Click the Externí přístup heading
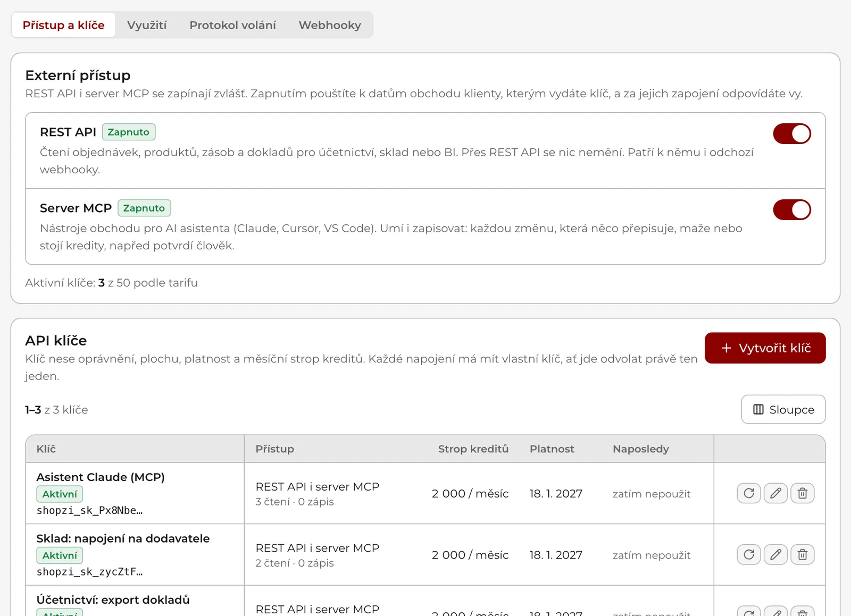Image resolution: width=851 pixels, height=616 pixels. (78, 75)
